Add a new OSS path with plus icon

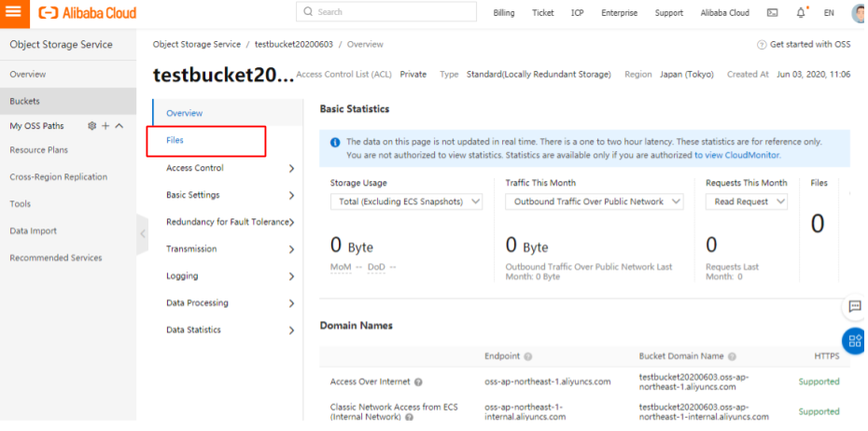[105, 126]
